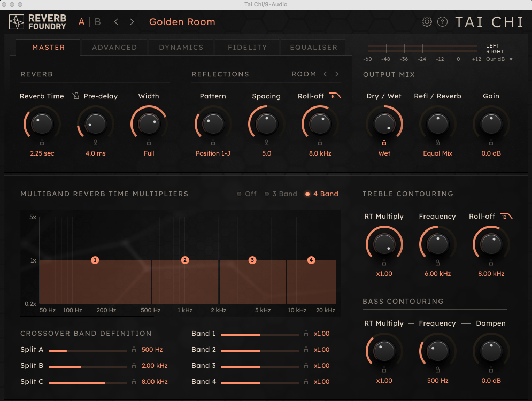Toggle the lock under Output Gain knob

tap(491, 142)
